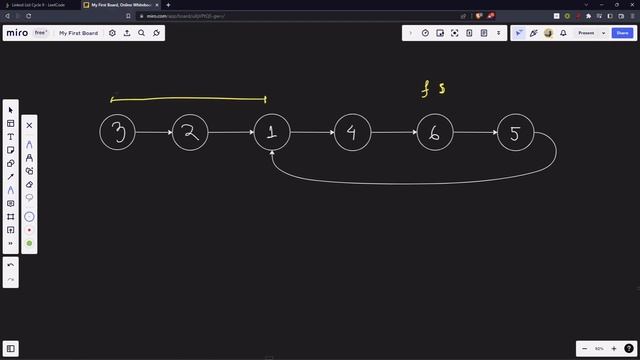Open the My First Board title
Screen dimensions: 640x360
[x=78, y=33]
